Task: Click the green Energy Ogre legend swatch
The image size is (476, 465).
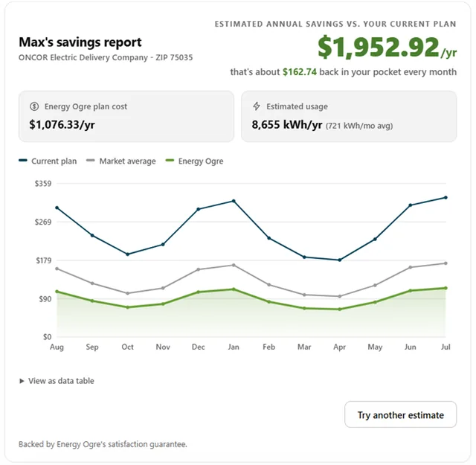Action: click(170, 161)
